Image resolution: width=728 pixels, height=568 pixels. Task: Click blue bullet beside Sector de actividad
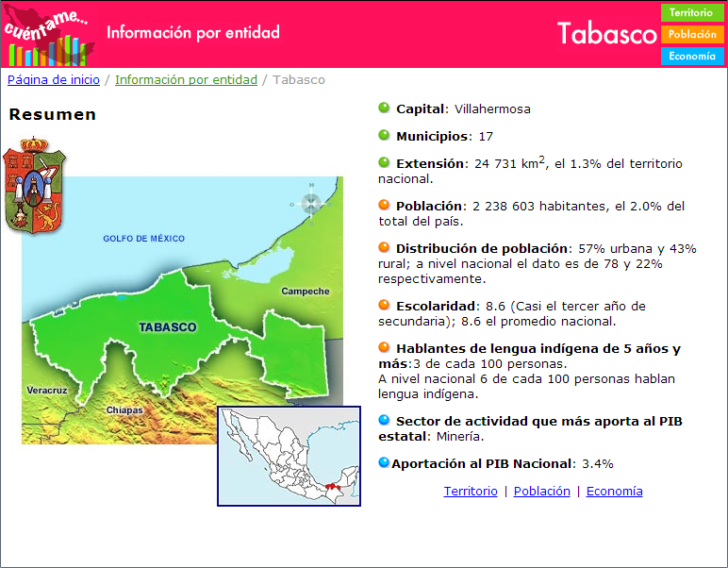[384, 420]
